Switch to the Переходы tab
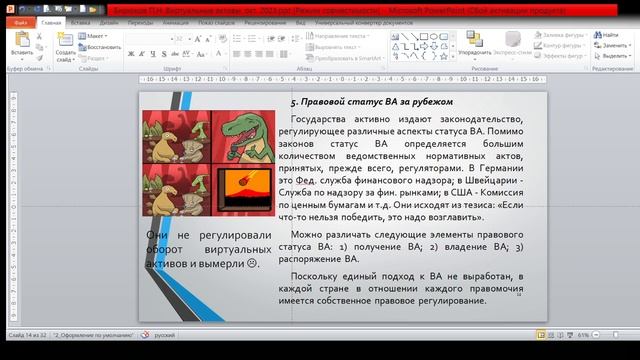 [140, 23]
